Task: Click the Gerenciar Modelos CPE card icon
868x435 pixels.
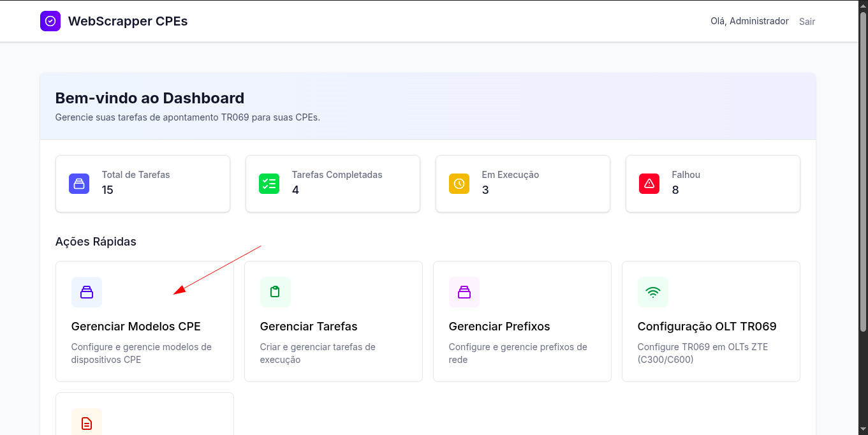Action: (x=87, y=292)
